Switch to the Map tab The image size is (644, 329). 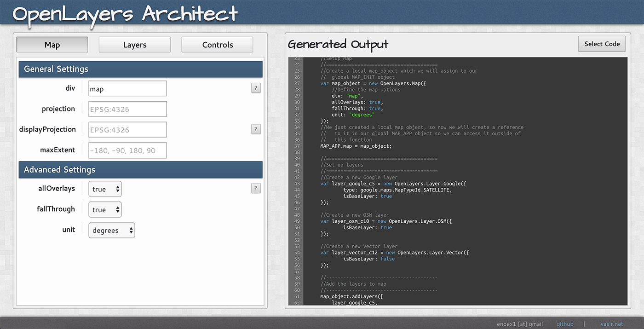[52, 45]
